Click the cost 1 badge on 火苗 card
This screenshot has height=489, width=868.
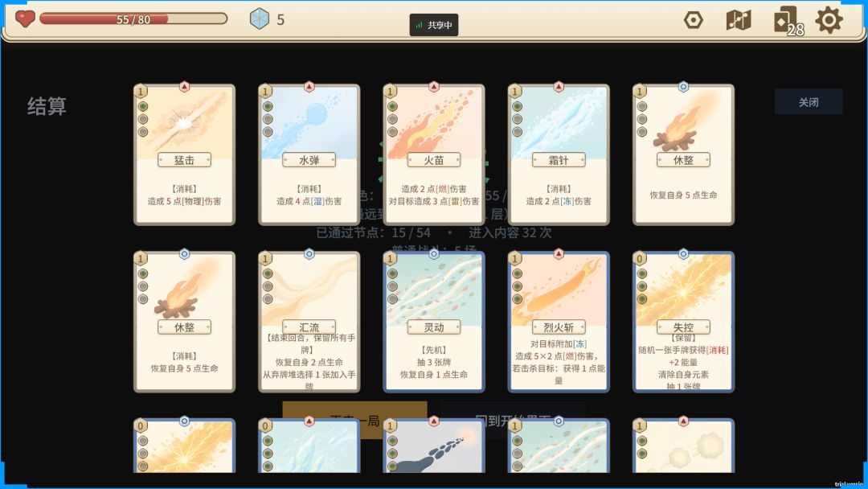(391, 91)
